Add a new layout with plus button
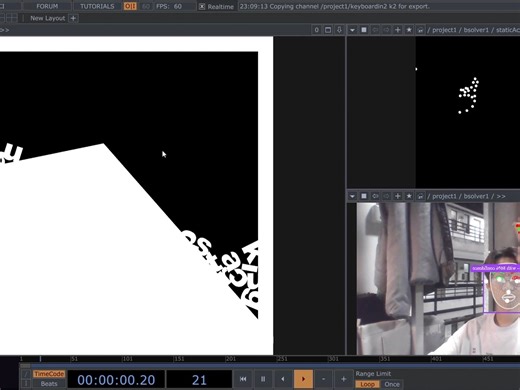Viewport: 520px width, 390px height. click(73, 18)
